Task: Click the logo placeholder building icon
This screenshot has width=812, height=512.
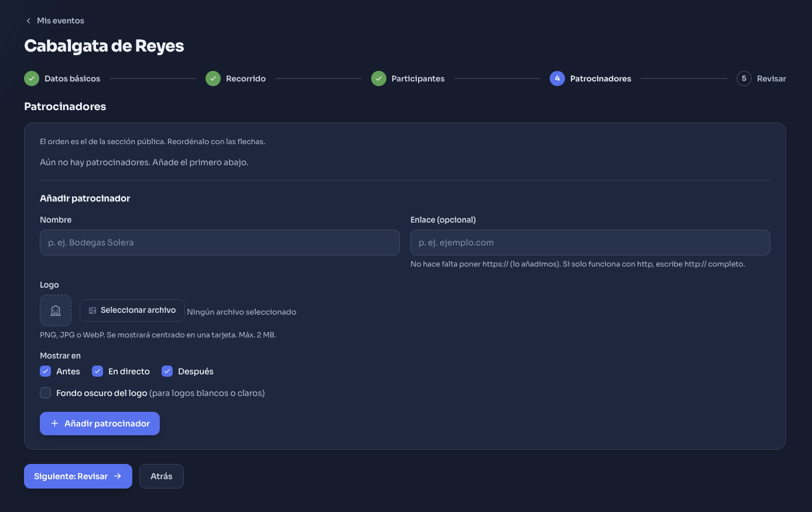Action: point(56,310)
